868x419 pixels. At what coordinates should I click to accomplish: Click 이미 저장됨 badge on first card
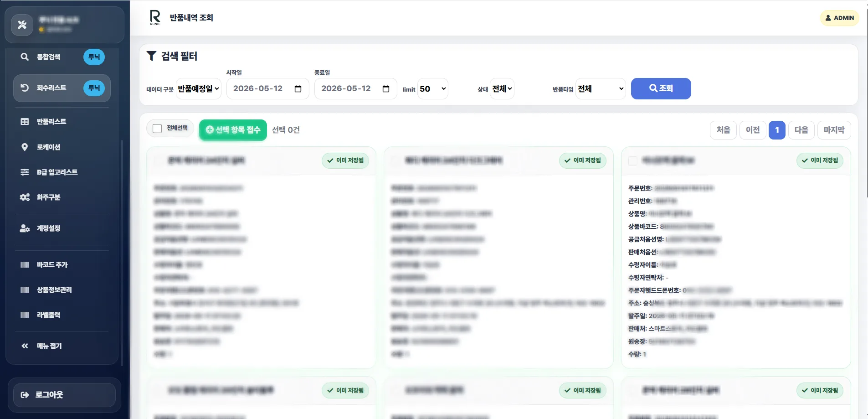345,160
